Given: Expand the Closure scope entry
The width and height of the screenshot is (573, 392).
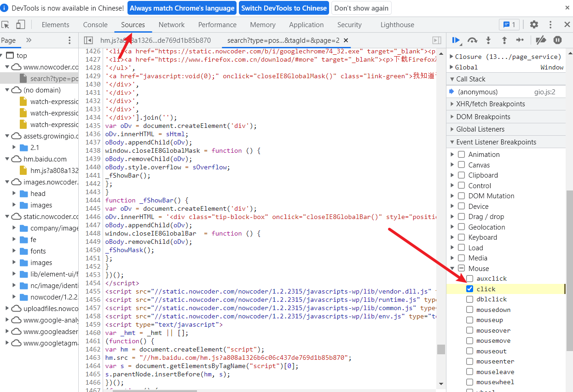Looking at the screenshot, I should coord(451,57).
